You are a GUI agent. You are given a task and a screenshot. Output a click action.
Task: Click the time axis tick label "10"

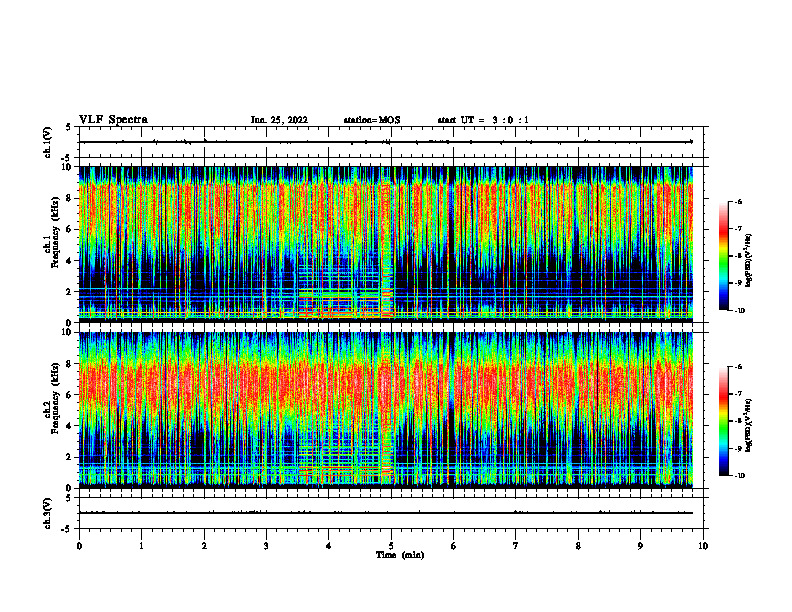pyautogui.click(x=703, y=546)
